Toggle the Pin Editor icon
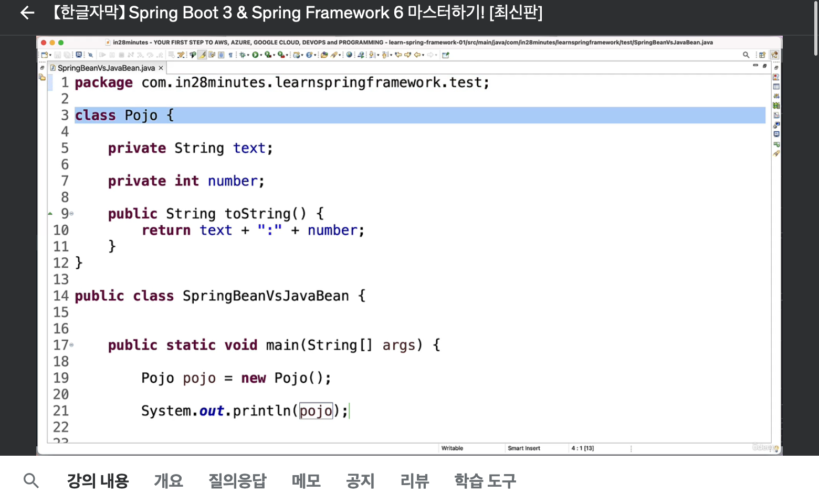Screen dimensions: 819x504 point(445,55)
